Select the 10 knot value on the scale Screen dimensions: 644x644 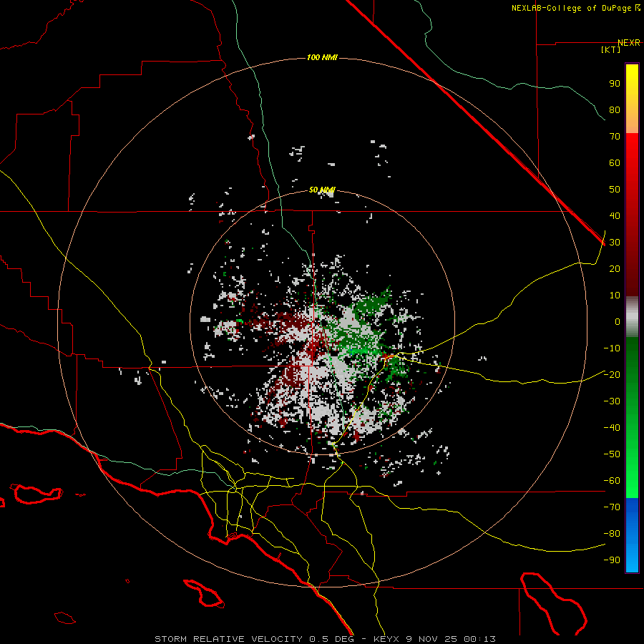[615, 296]
